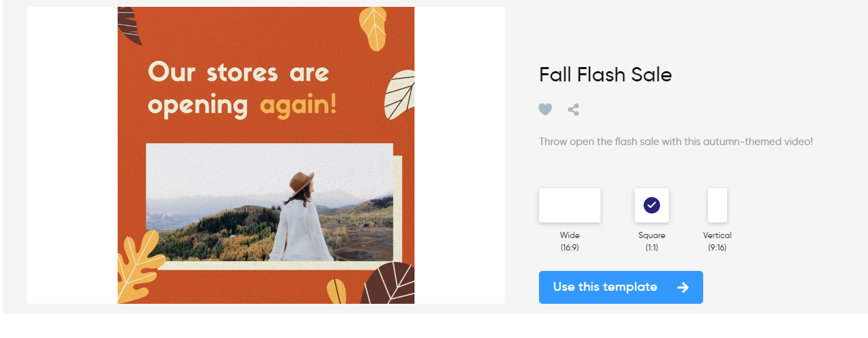Click the yellow leaf at top of preview

(373, 27)
